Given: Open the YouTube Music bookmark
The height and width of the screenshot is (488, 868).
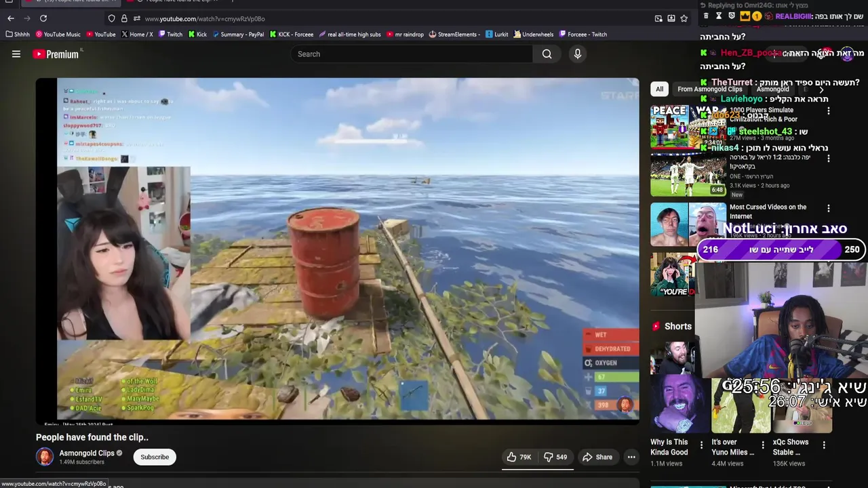Looking at the screenshot, I should [58, 34].
